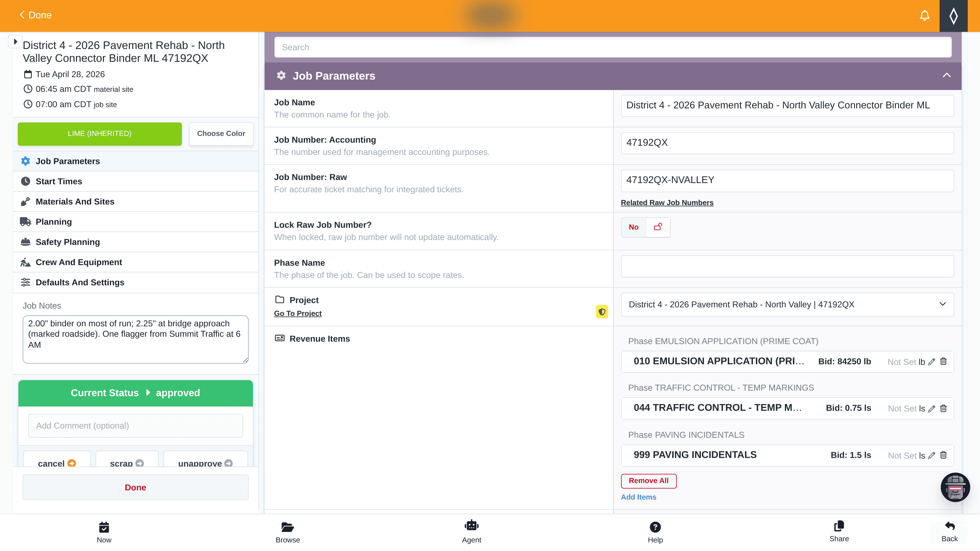Screen dimensions: 980x551
Task: Open the diamond logo menu
Action: (953, 16)
